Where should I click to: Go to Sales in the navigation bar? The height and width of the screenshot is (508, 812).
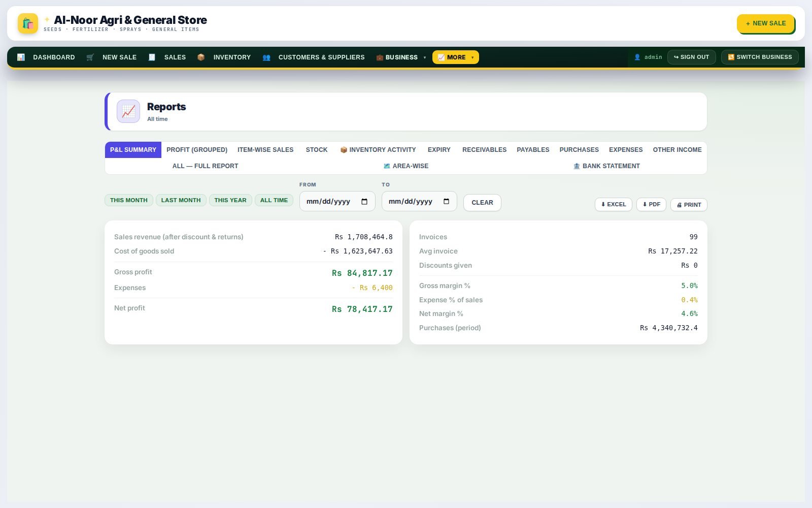167,57
